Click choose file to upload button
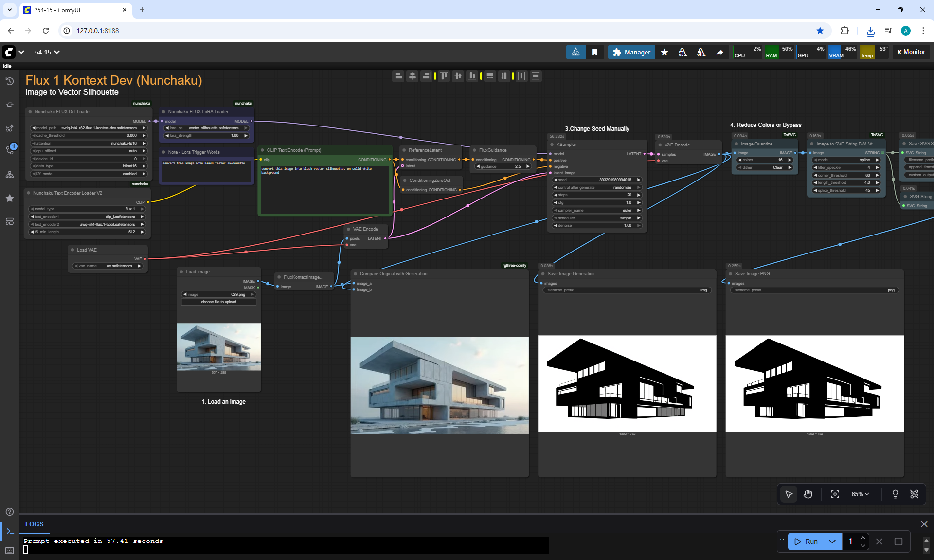 point(218,302)
